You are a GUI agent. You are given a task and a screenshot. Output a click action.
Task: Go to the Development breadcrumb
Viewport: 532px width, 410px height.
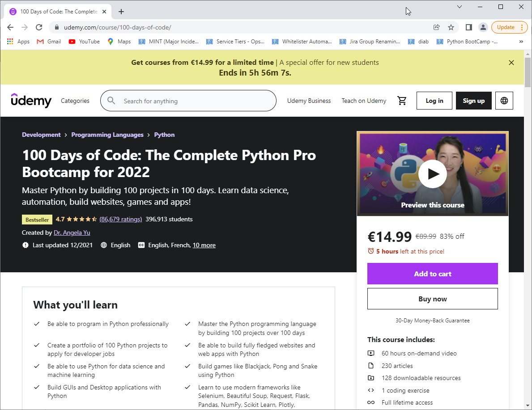coord(41,135)
